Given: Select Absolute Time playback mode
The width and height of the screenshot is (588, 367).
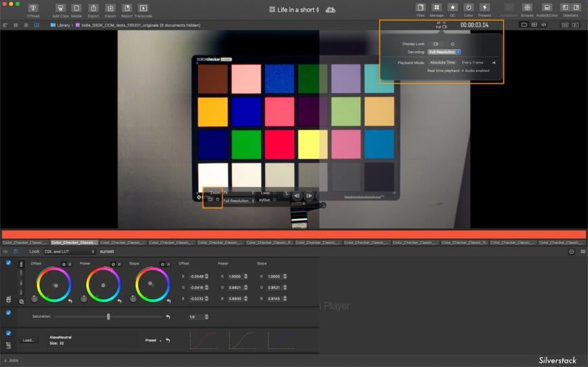Looking at the screenshot, I should [x=442, y=62].
